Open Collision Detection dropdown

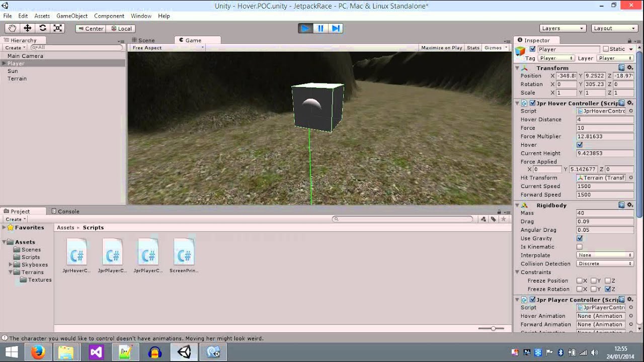(x=605, y=264)
